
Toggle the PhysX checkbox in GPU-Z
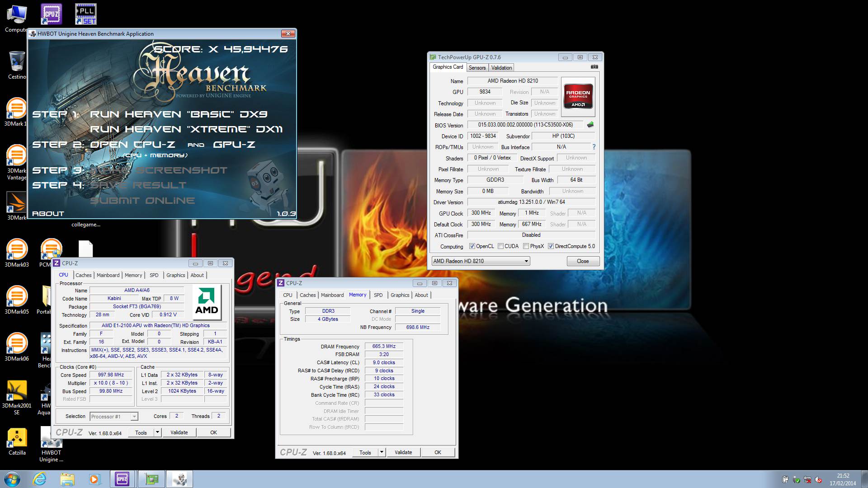click(x=526, y=246)
